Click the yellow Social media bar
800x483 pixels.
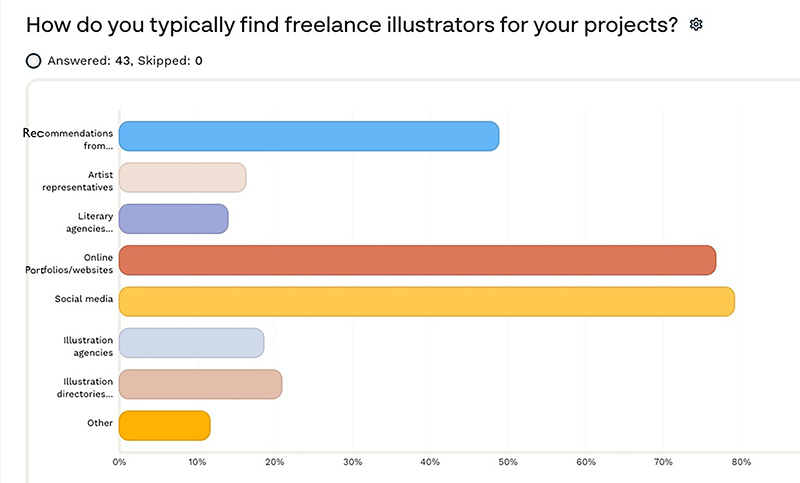click(426, 301)
